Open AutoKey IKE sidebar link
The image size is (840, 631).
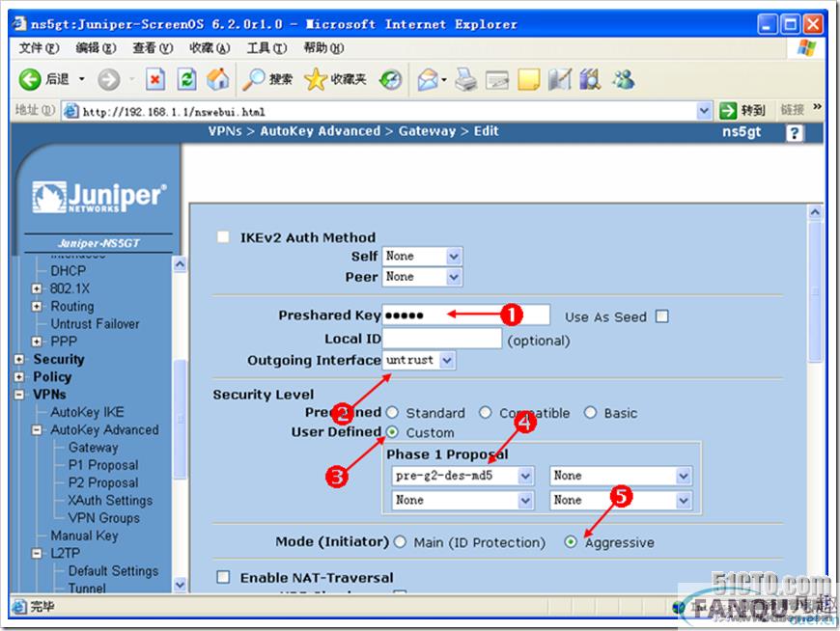pos(87,412)
